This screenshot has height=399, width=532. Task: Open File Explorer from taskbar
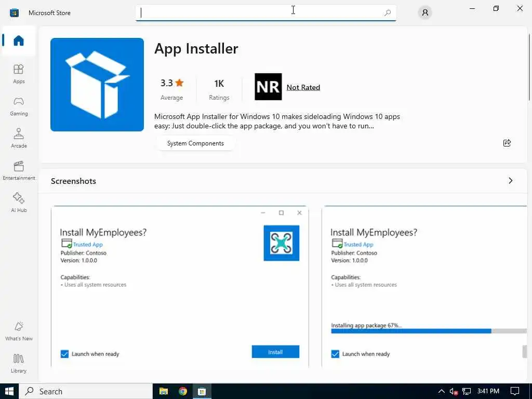164,391
